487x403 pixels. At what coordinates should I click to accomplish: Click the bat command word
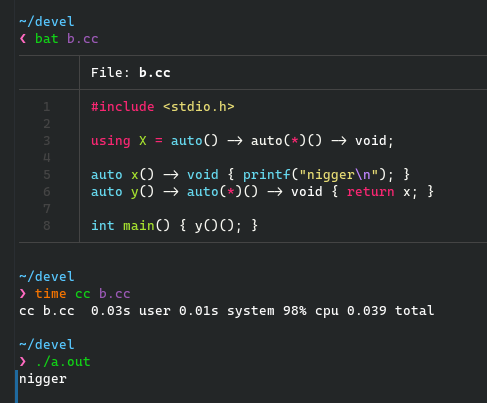coord(47,39)
